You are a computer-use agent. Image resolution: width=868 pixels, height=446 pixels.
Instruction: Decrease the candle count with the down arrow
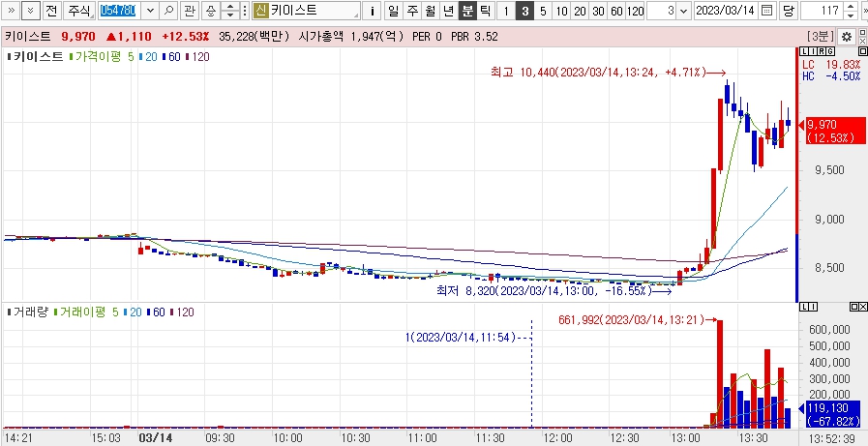pyautogui.click(x=850, y=14)
